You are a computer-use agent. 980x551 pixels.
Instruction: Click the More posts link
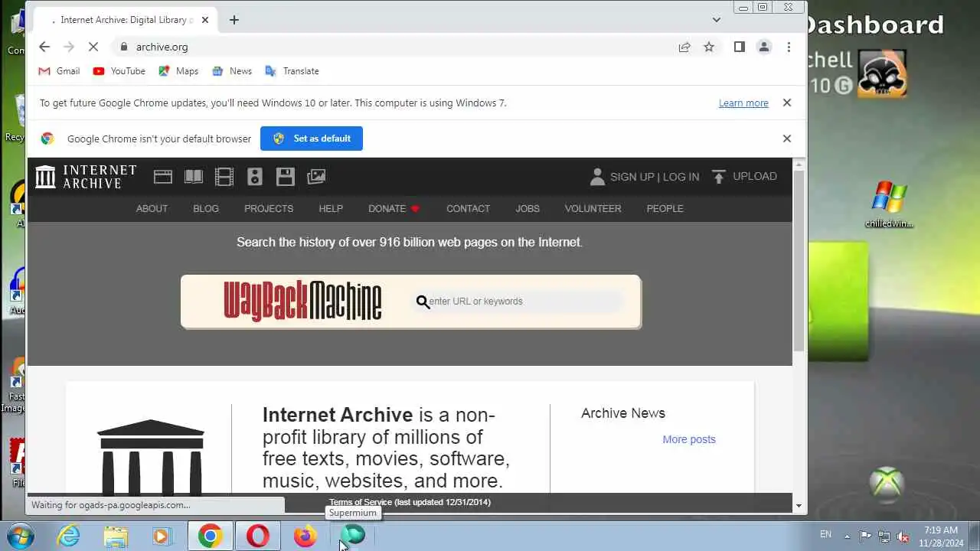pyautogui.click(x=689, y=439)
